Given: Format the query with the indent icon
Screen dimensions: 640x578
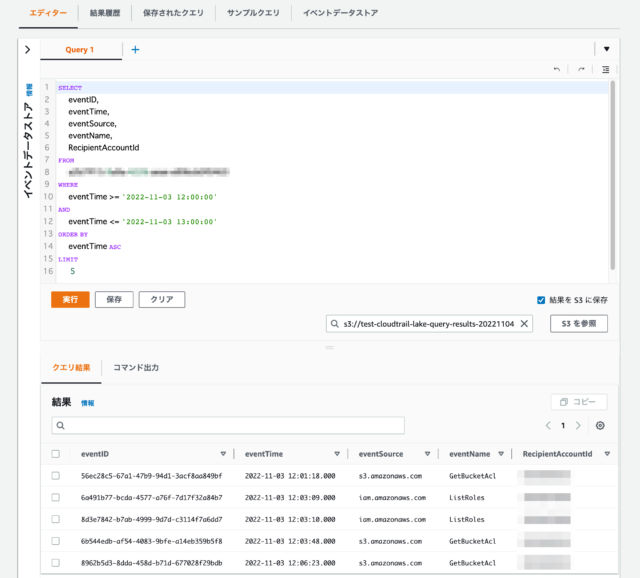Looking at the screenshot, I should [606, 69].
